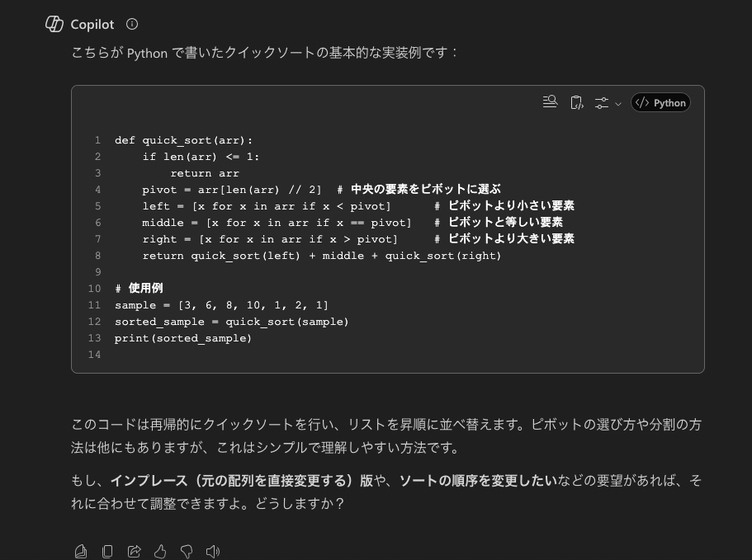752x560 pixels.
Task: Open the info icon beside Copilot
Action: pyautogui.click(x=132, y=24)
